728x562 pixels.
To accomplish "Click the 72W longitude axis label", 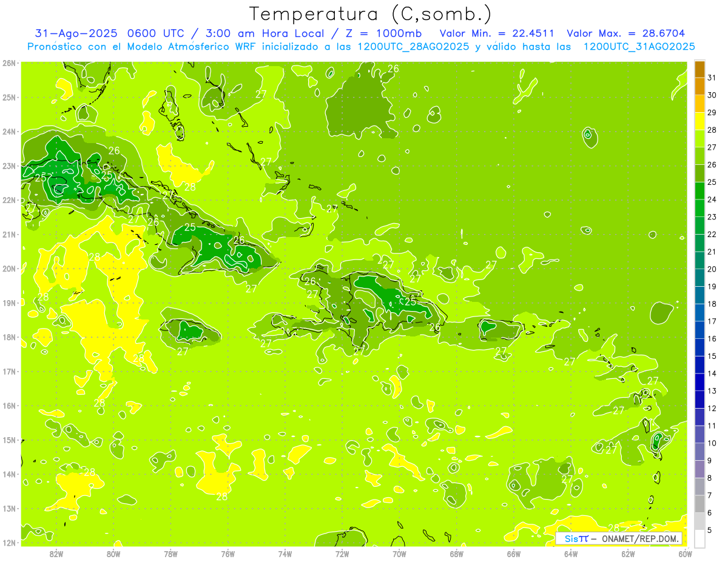I will [342, 554].
